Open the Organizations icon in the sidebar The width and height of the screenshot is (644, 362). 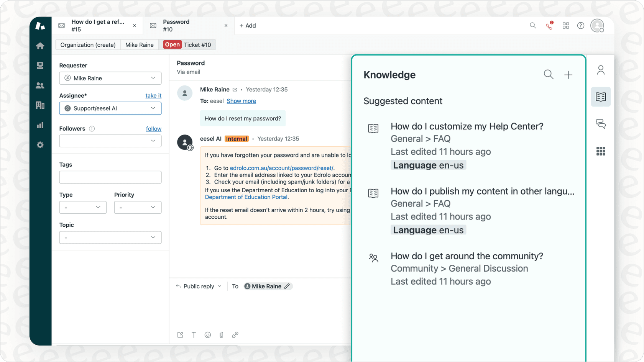40,105
